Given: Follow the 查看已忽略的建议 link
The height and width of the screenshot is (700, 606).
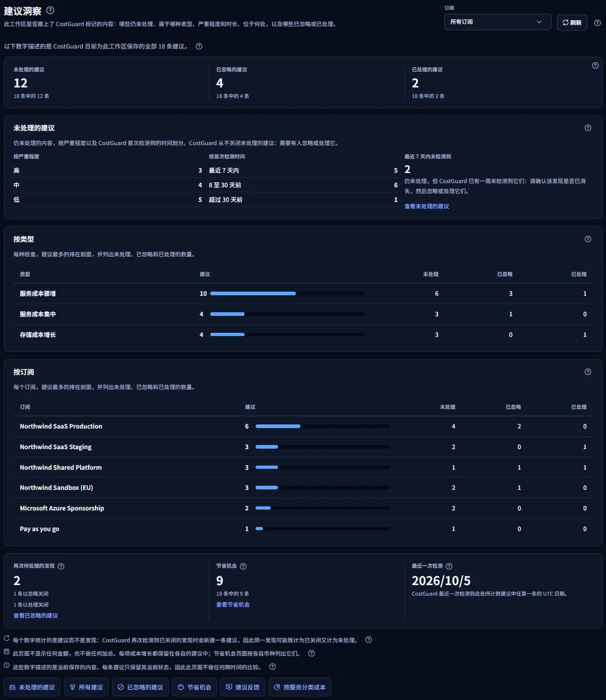Looking at the screenshot, I should click(x=36, y=616).
